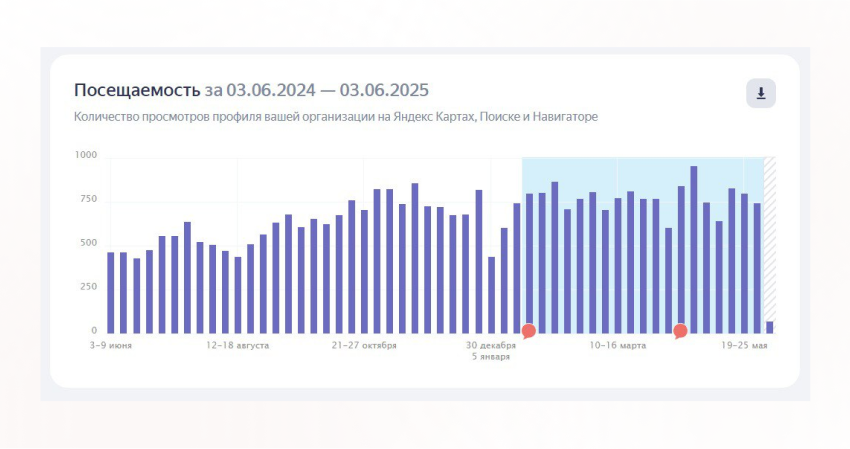
Task: Click the 10–16 марта axis label
Action: click(617, 345)
